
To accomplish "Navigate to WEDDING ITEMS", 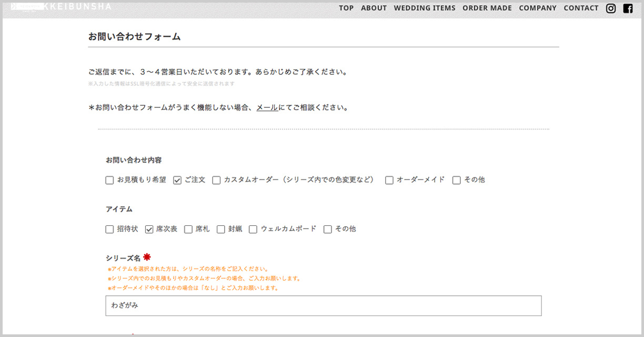I will 425,8.
